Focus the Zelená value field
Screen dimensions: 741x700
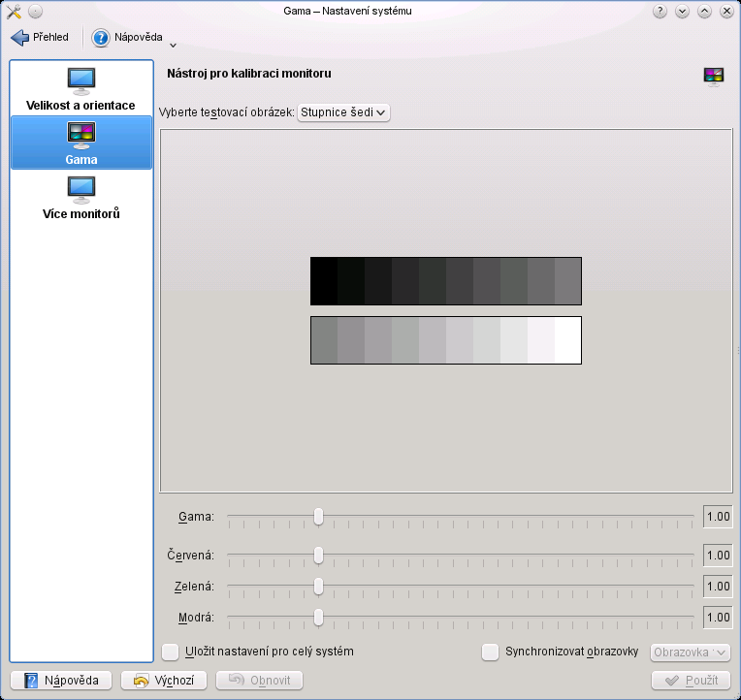(x=718, y=587)
